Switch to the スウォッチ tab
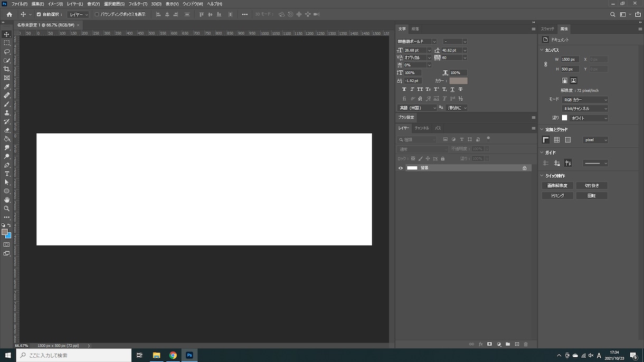The width and height of the screenshot is (644, 362). 547,29
